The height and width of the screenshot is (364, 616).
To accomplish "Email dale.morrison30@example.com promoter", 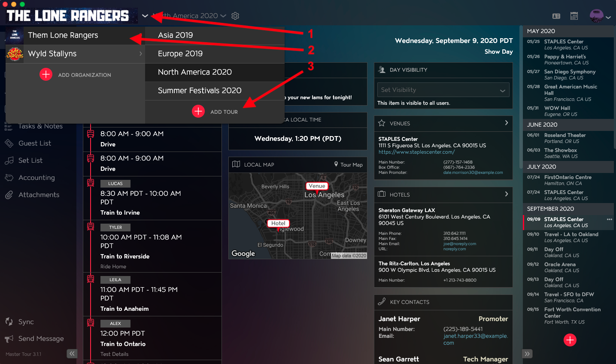I will pyautogui.click(x=473, y=173).
